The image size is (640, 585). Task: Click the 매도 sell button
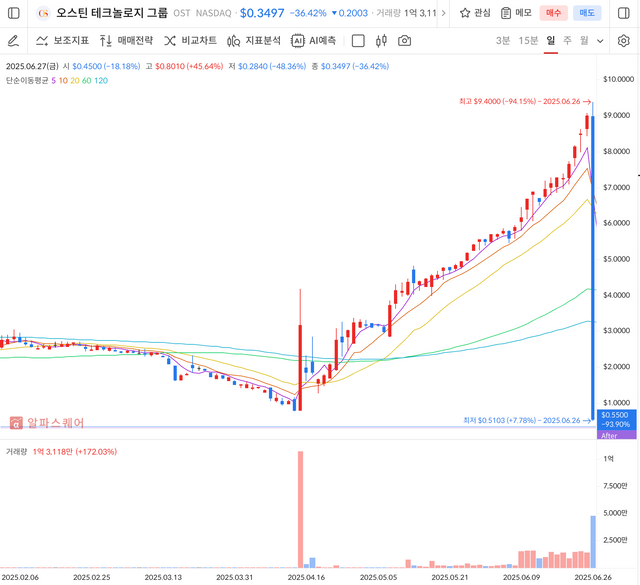click(587, 13)
